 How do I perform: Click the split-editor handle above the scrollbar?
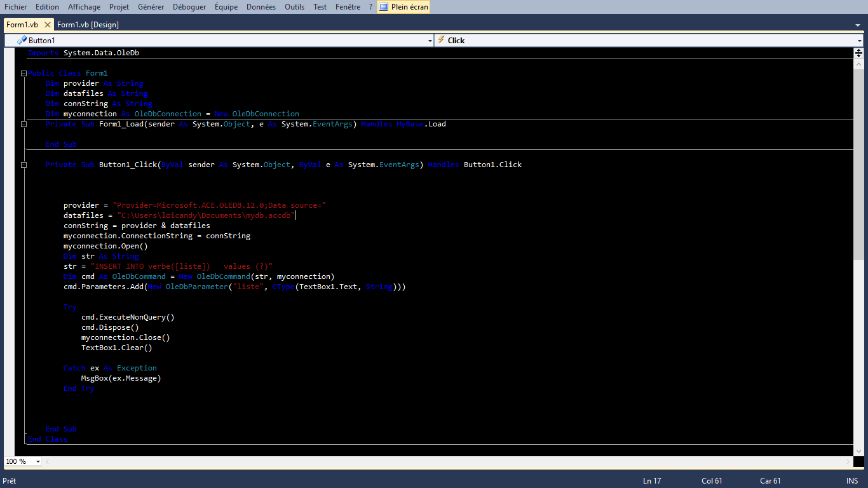coord(858,53)
